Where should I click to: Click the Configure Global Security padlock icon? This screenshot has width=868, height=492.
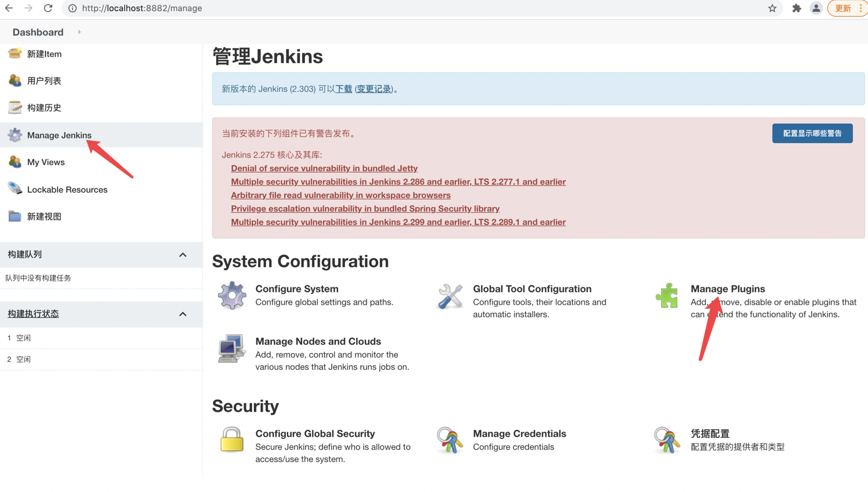pos(232,440)
